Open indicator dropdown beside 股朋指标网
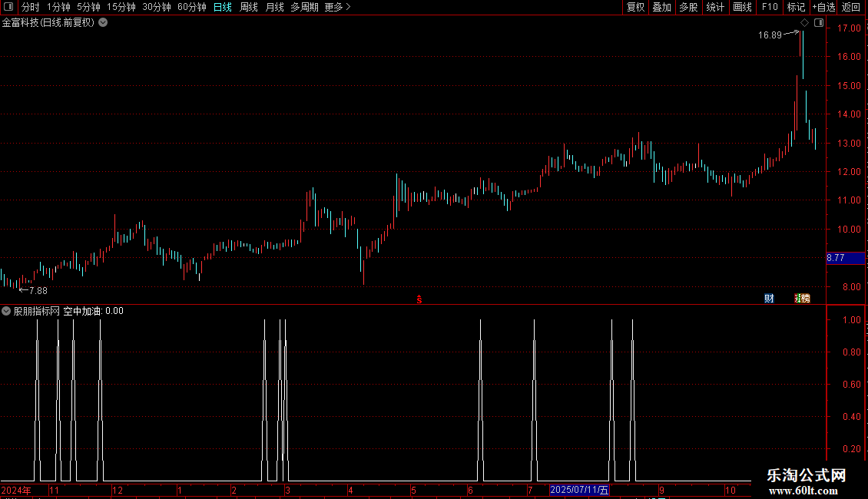The image size is (868, 499). pos(6,311)
